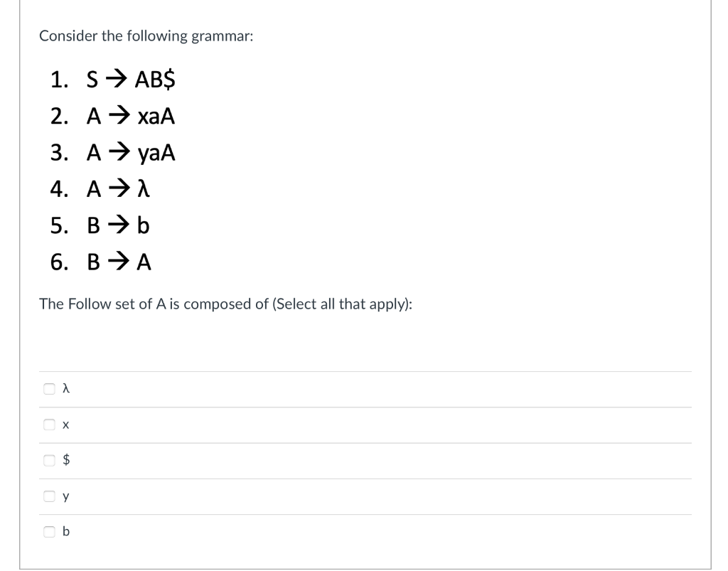This screenshot has height=571, width=728.
Task: Check the x answer option
Action: point(48,424)
